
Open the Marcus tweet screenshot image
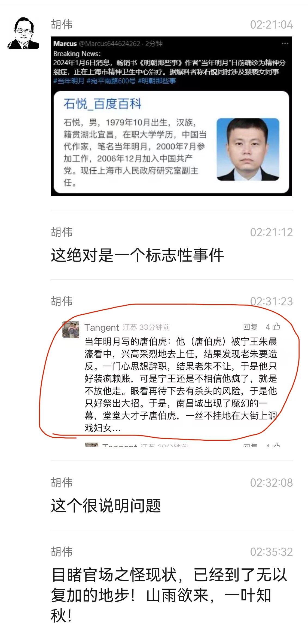[x=171, y=116]
